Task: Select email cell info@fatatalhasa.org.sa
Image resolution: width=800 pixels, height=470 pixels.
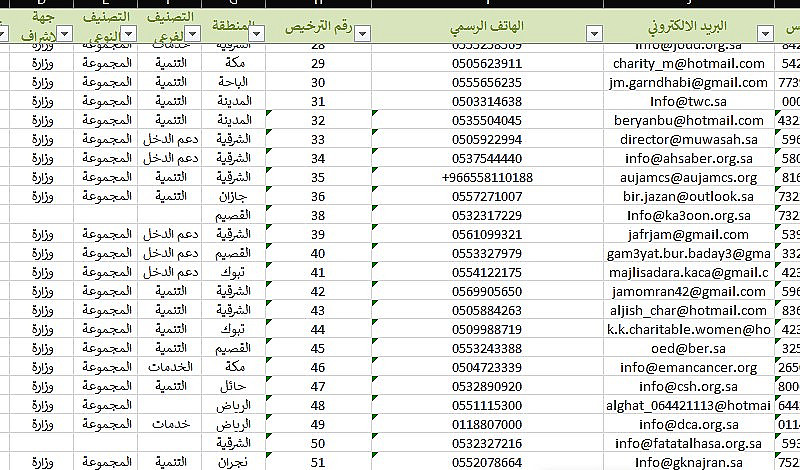Action: coord(689,443)
